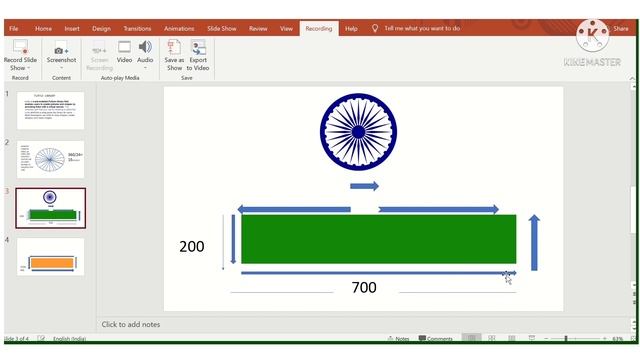The height and width of the screenshot is (360, 640).
Task: Switch to Normal view icon
Action: click(471, 338)
